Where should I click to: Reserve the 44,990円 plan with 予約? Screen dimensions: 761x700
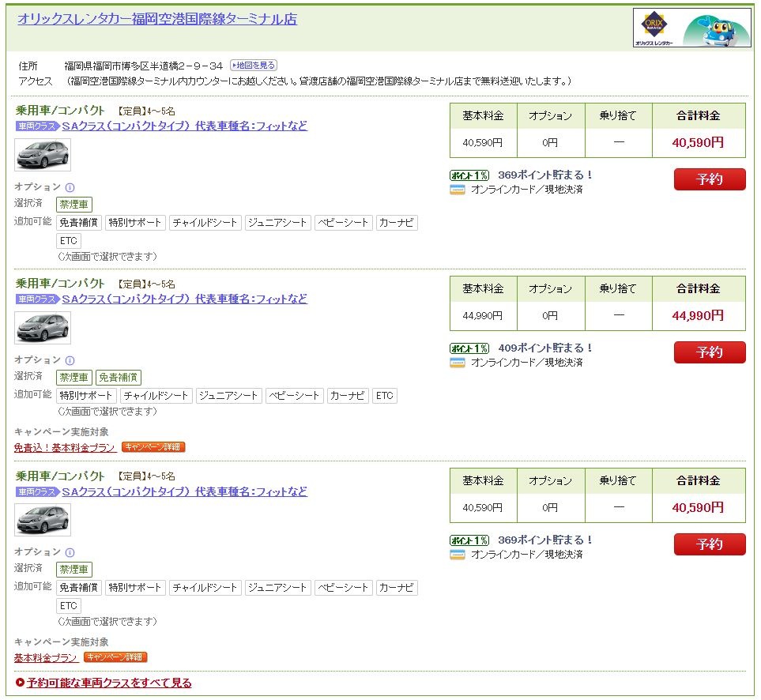pyautogui.click(x=710, y=352)
